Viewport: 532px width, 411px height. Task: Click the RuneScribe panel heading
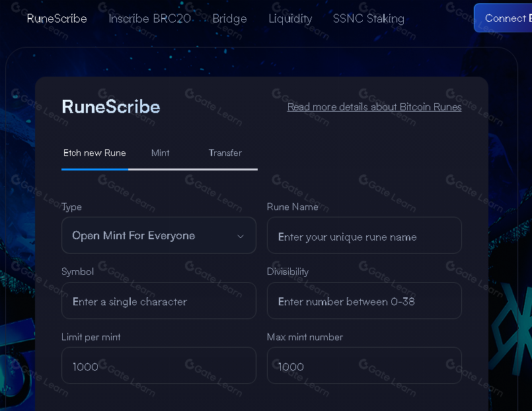tap(111, 106)
